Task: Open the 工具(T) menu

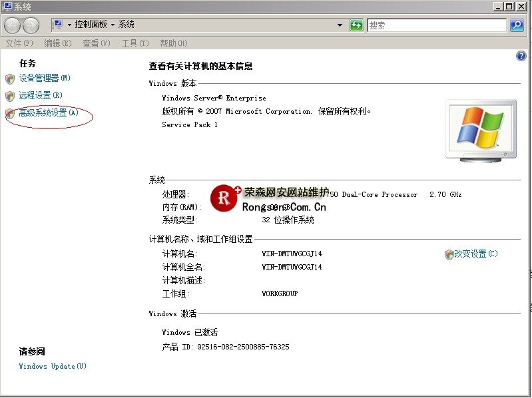Action: click(x=134, y=43)
